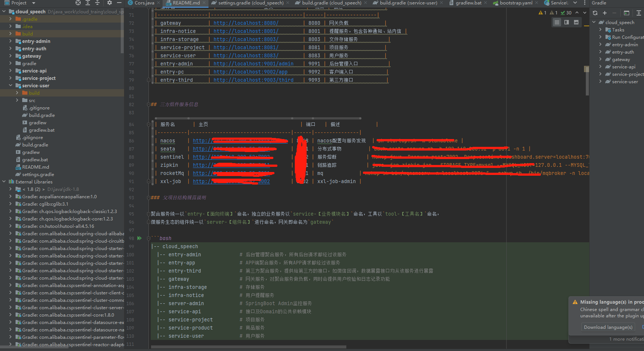Screen dimensions: 644x351
Task: Show hidden editor tabs dropdown arrow
Action: click(575, 3)
